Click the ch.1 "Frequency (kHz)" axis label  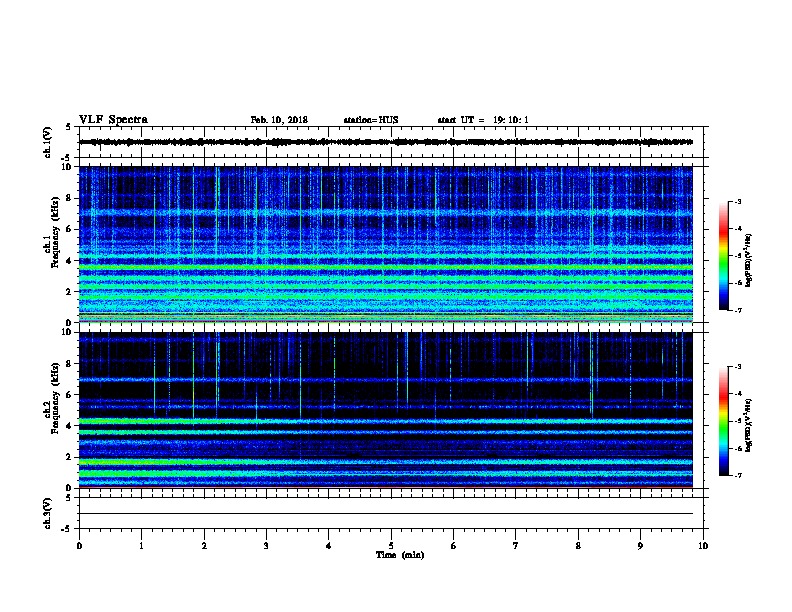click(55, 232)
